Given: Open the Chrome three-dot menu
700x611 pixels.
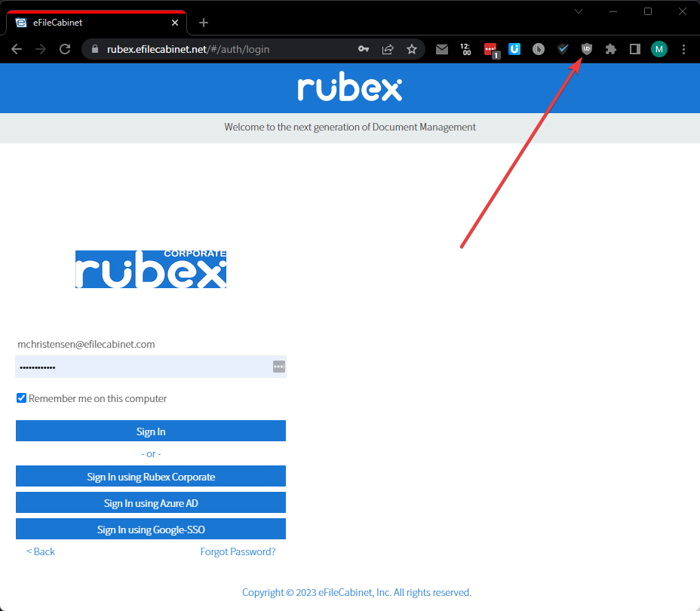Looking at the screenshot, I should 683,49.
